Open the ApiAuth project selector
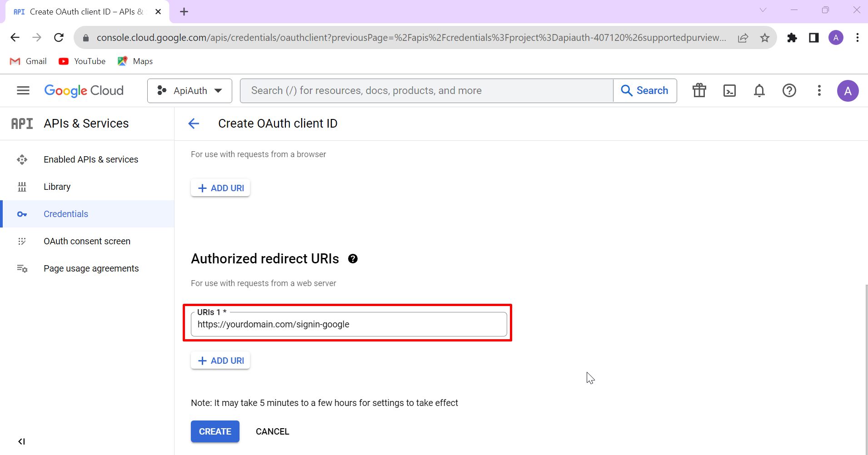The image size is (868, 455). (190, 90)
